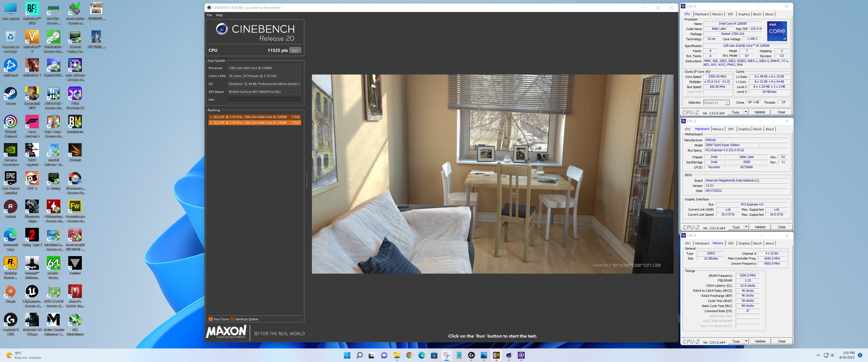The height and width of the screenshot is (362, 868).
Task: Click Close button in top CPU-Z window
Action: [x=781, y=112]
